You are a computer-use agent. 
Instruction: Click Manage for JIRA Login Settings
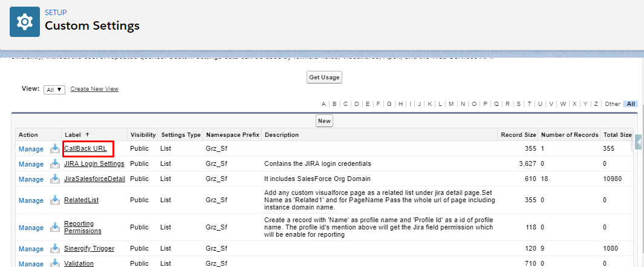click(x=31, y=164)
